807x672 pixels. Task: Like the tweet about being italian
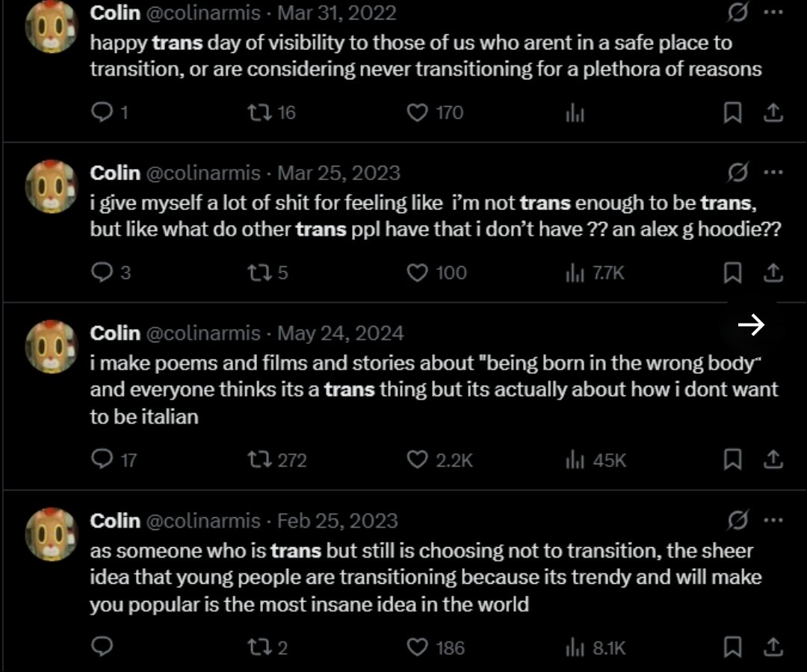tap(439, 459)
